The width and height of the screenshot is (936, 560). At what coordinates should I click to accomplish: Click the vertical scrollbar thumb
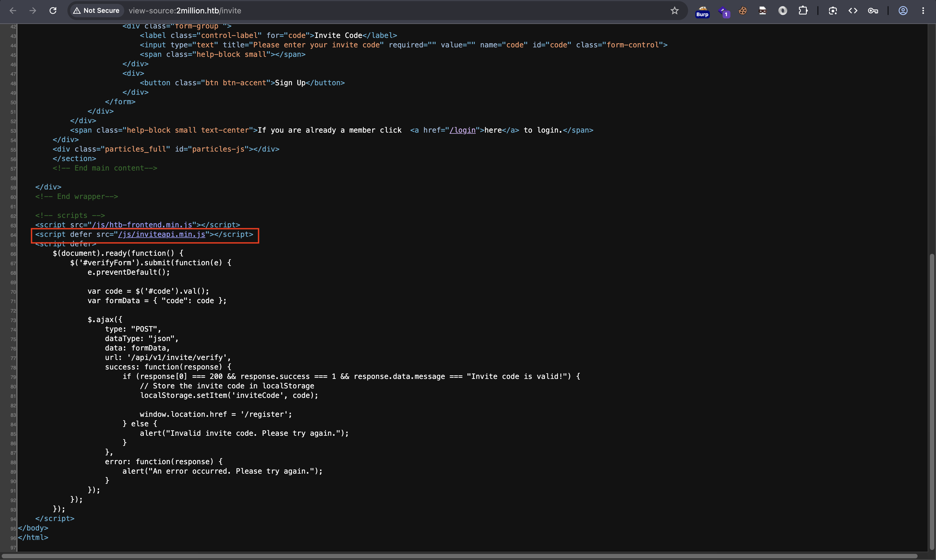tap(932, 402)
